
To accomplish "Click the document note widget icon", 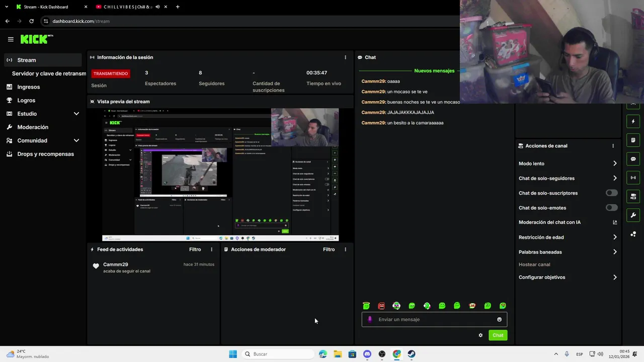I will [x=633, y=140].
